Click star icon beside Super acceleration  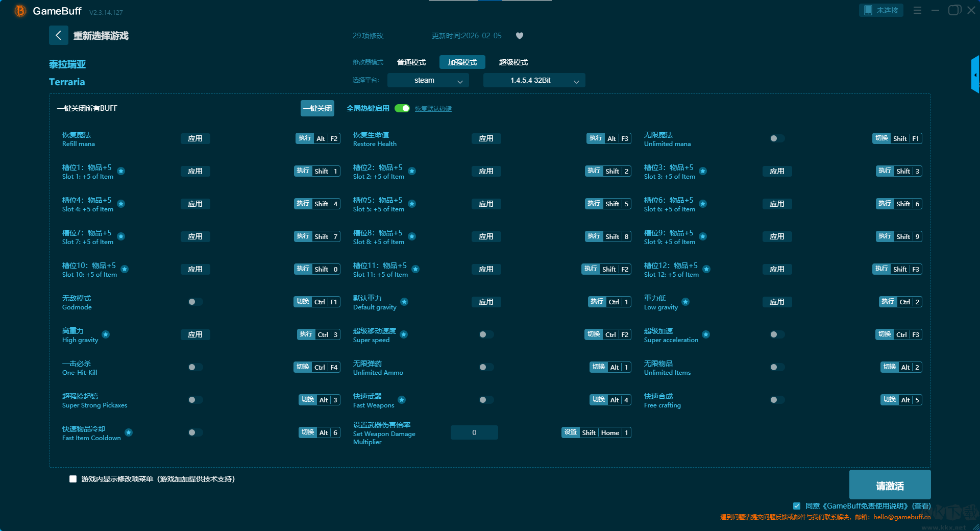706,334
